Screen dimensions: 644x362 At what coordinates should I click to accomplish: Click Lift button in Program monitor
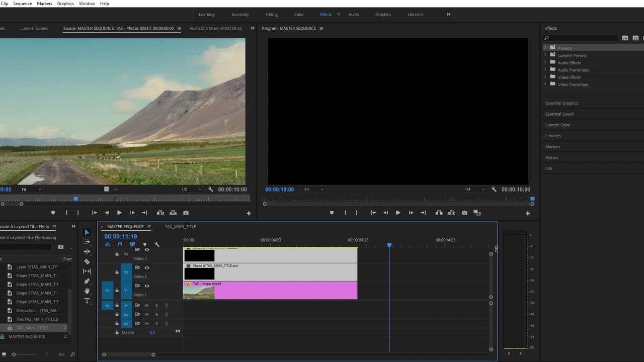pos(439,213)
